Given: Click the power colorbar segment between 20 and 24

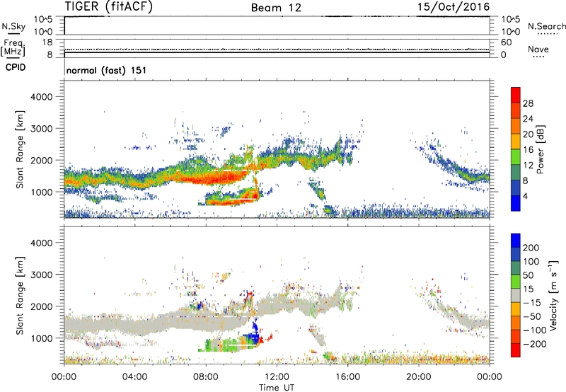Looking at the screenshot, I should click(x=516, y=126).
